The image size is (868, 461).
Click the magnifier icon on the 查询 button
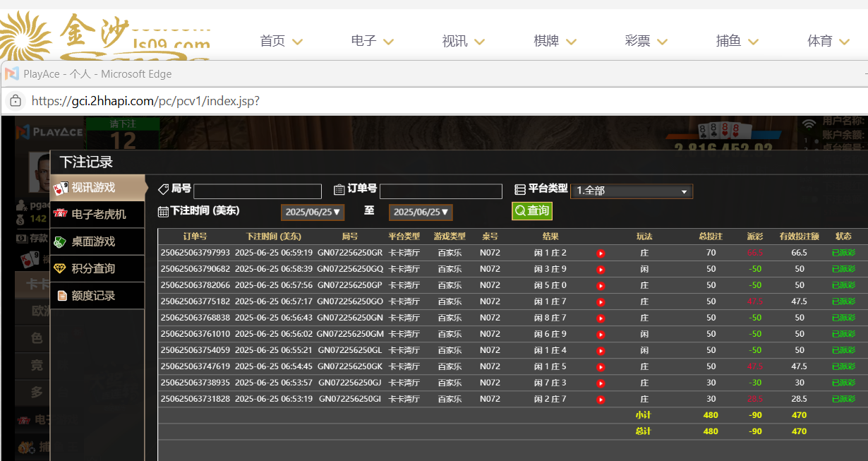(x=520, y=210)
